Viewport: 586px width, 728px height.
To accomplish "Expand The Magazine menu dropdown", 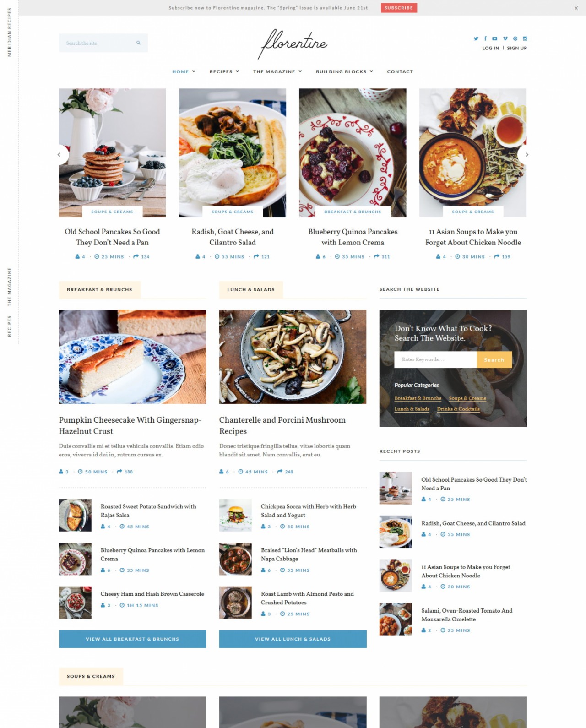I will pyautogui.click(x=277, y=71).
